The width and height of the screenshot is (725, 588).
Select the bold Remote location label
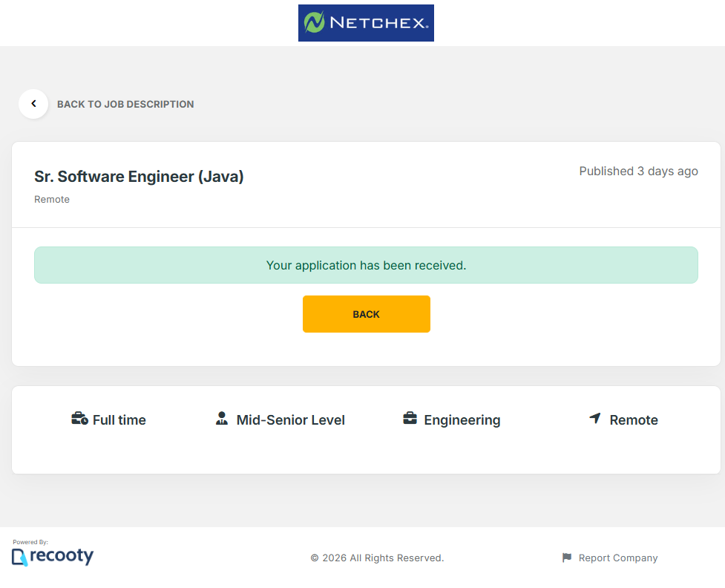pyautogui.click(x=634, y=420)
